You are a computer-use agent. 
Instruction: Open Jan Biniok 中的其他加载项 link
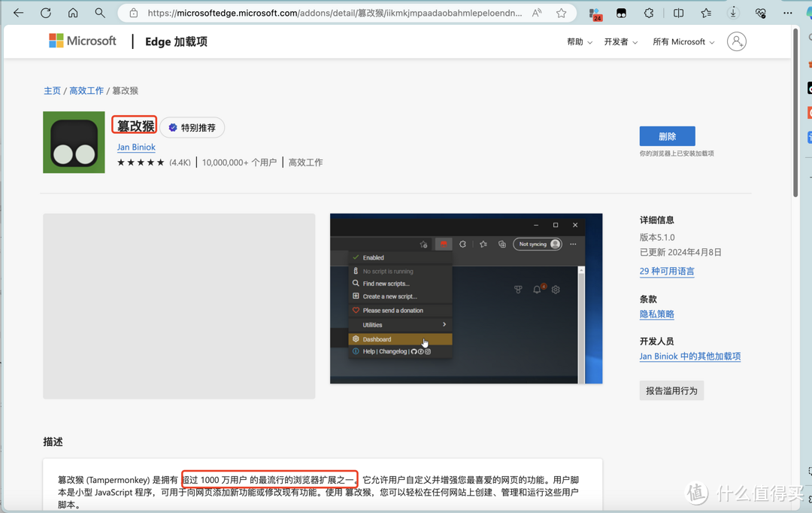pos(689,357)
